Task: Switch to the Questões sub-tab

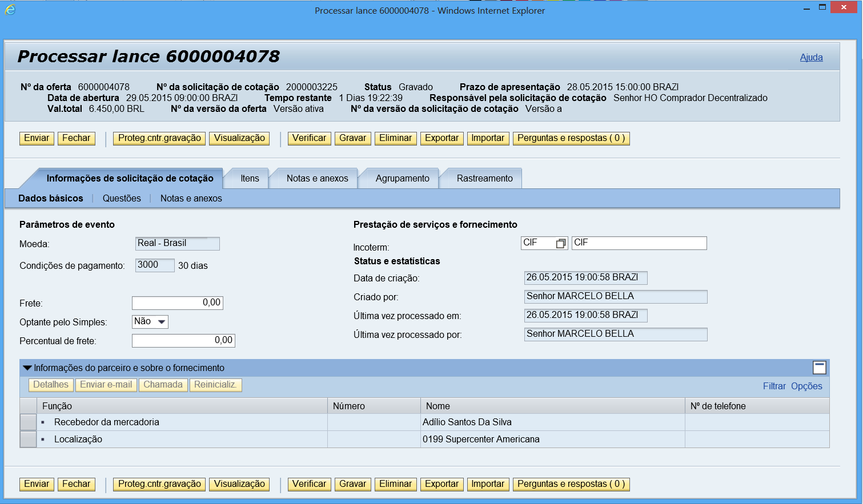Action: [122, 198]
